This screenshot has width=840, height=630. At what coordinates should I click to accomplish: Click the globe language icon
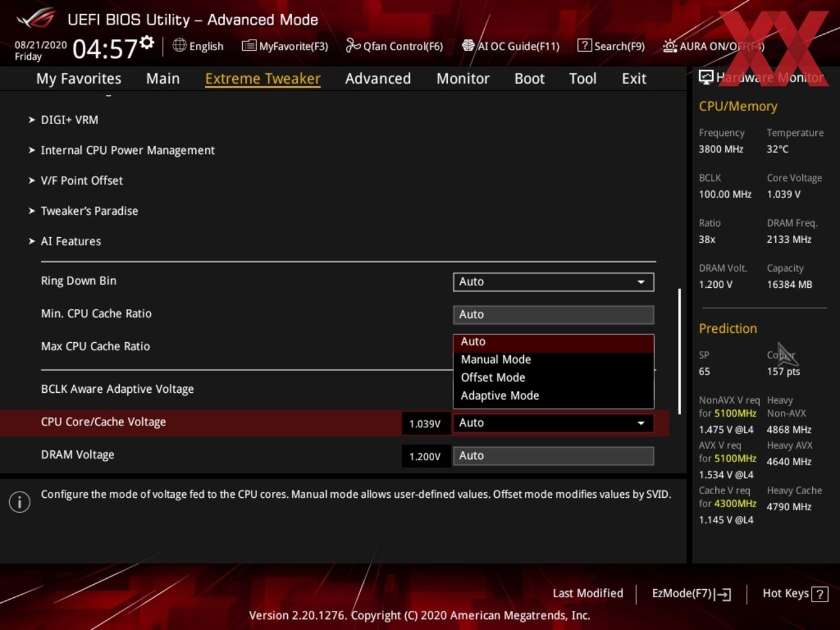[179, 45]
